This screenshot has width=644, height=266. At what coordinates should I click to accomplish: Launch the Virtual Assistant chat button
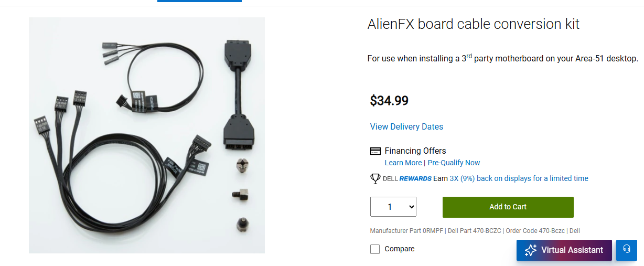(564, 250)
